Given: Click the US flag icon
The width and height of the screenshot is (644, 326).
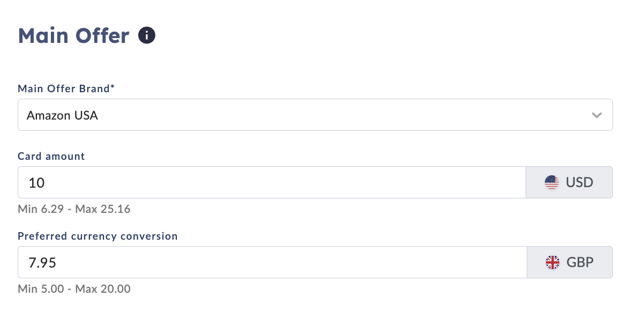Looking at the screenshot, I should 551,182.
